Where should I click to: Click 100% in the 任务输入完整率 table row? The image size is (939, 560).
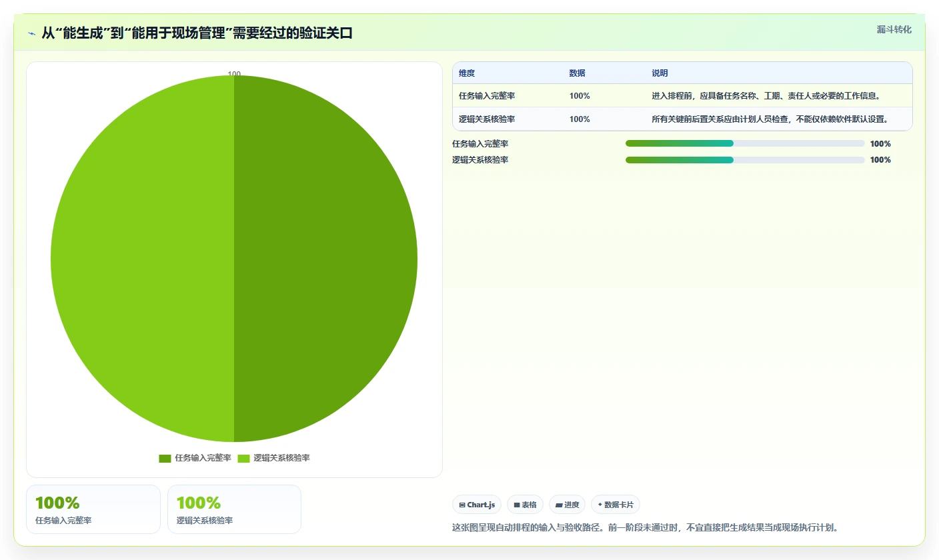pyautogui.click(x=580, y=95)
